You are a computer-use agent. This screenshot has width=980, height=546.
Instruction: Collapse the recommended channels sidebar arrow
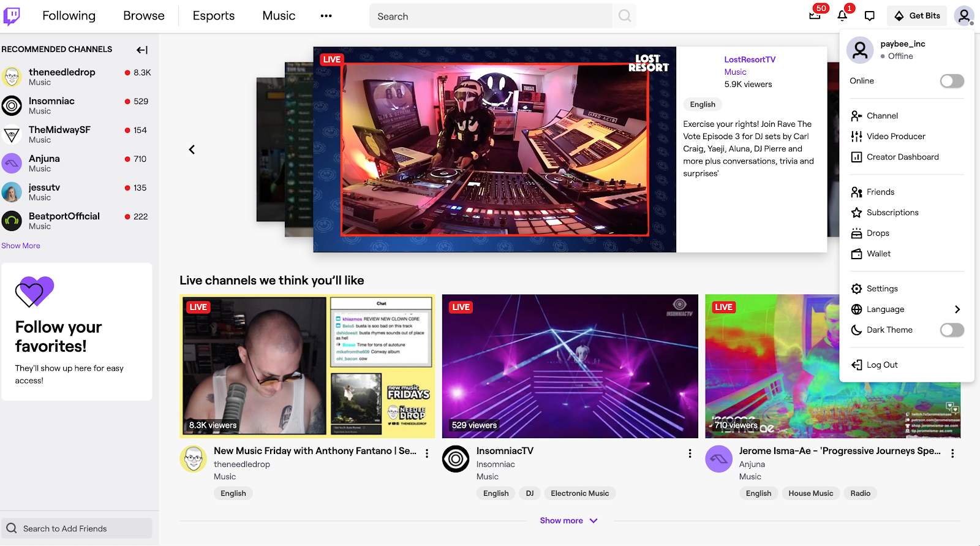pyautogui.click(x=142, y=50)
